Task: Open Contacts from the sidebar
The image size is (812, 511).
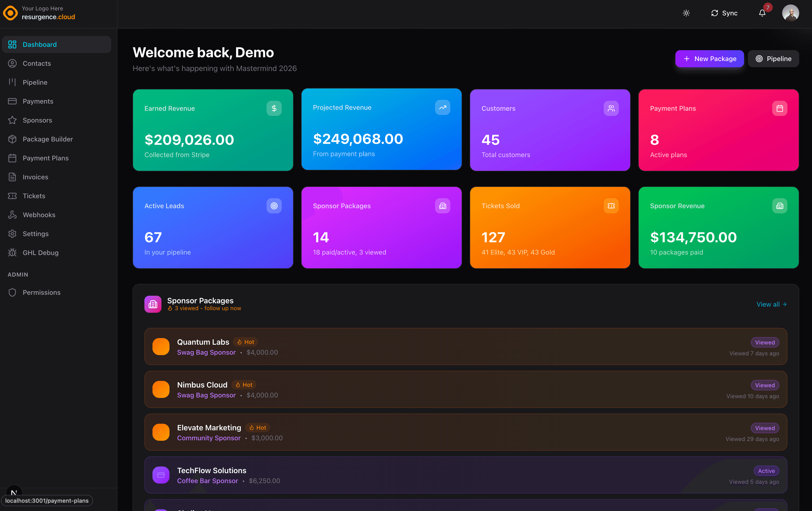Action: pos(37,63)
